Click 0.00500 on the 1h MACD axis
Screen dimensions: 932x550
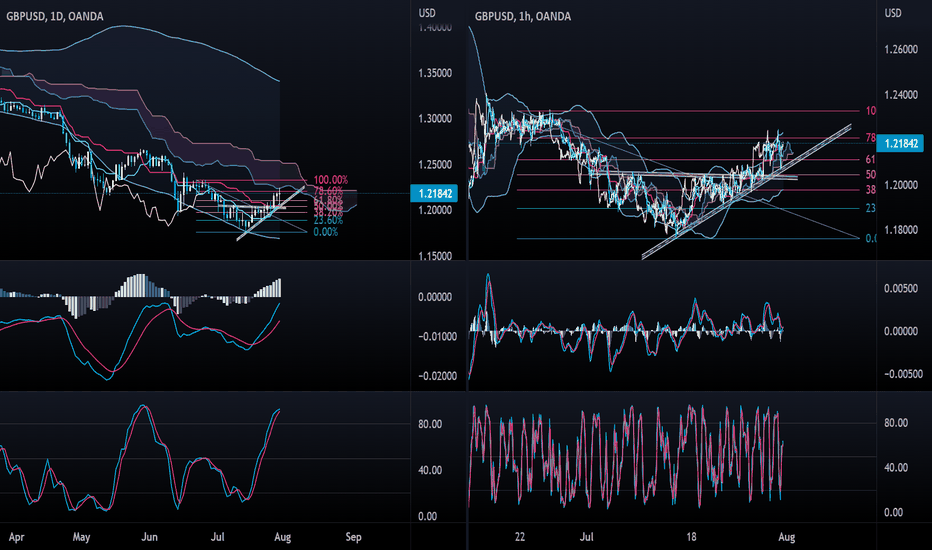901,289
